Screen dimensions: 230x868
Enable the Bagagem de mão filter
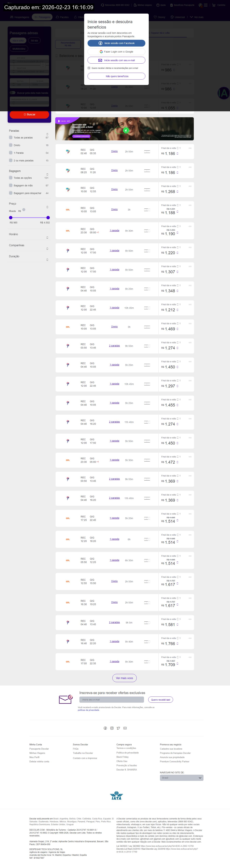(x=11, y=185)
